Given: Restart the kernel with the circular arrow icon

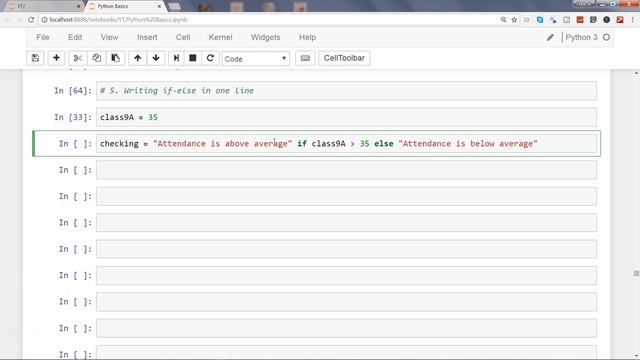Looking at the screenshot, I should click(210, 58).
